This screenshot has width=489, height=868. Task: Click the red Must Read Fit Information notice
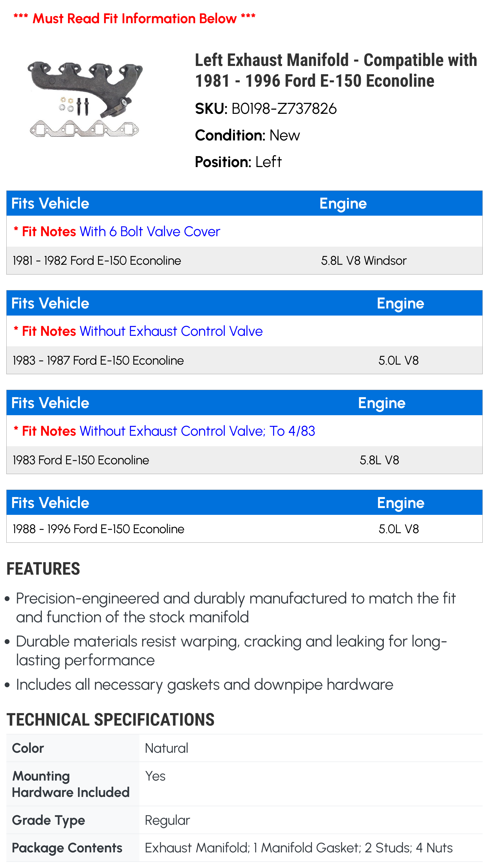click(x=134, y=19)
